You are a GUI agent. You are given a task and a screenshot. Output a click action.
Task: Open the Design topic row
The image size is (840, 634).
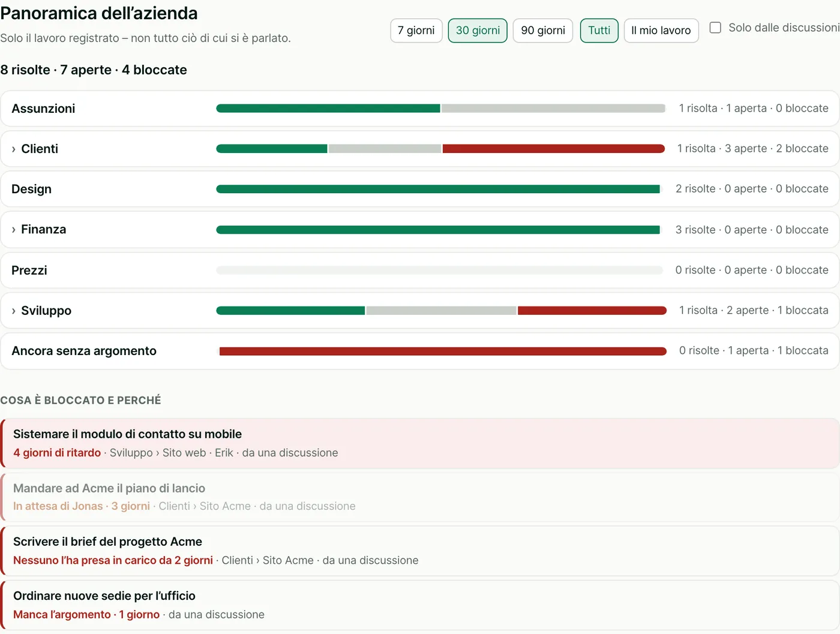pyautogui.click(x=419, y=189)
